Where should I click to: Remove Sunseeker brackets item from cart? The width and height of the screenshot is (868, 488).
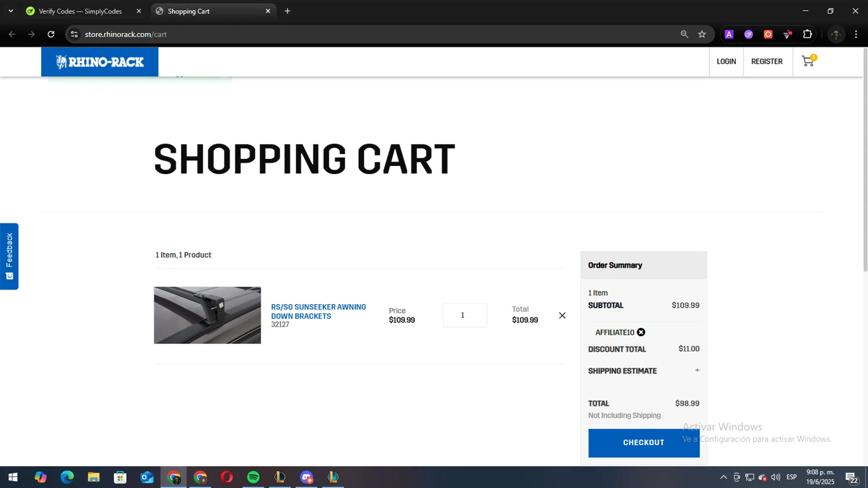[562, 316]
